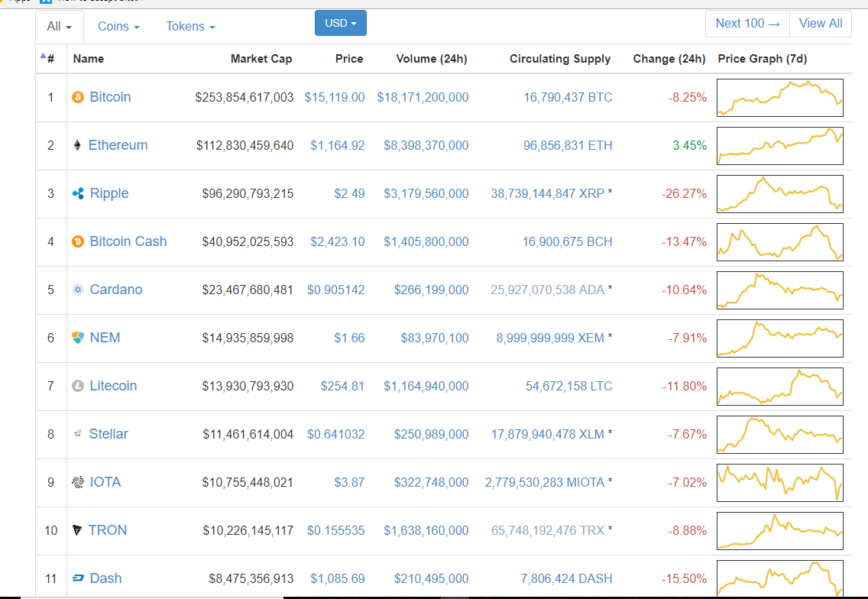This screenshot has height=599, width=868.
Task: Open the Bitcoin Cash coin page link
Action: coord(128,242)
